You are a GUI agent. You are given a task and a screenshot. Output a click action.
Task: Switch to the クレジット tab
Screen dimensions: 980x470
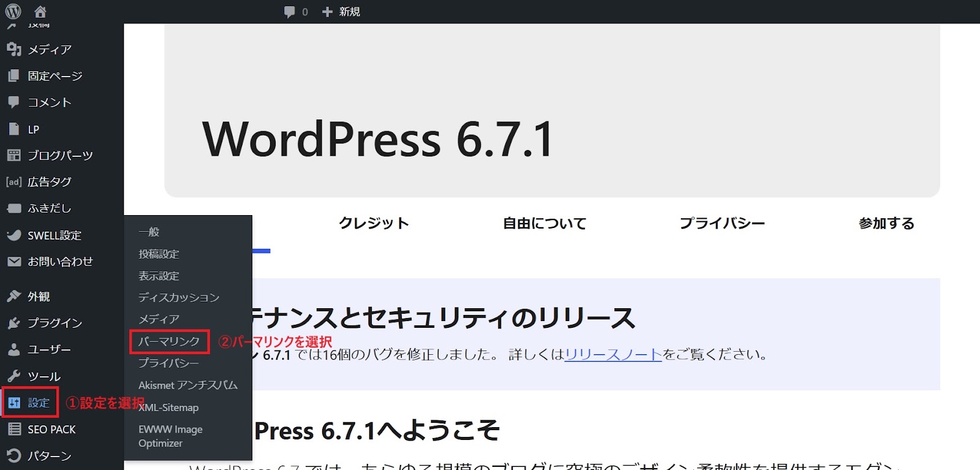coord(374,223)
